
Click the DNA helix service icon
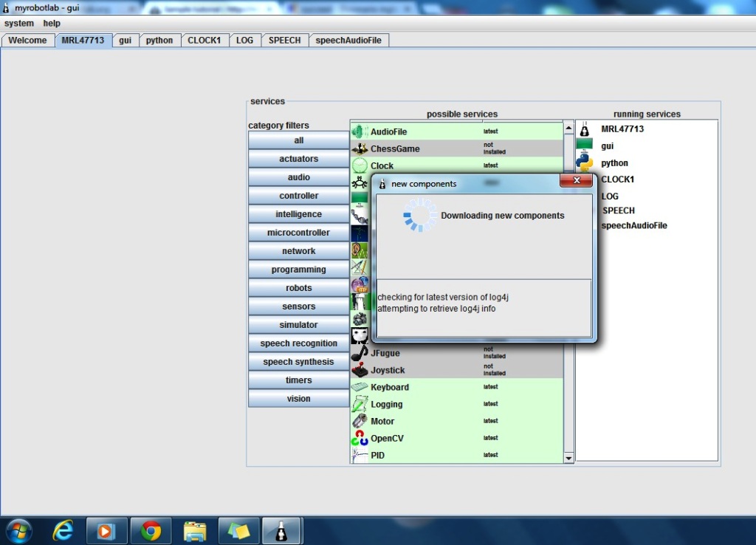(x=360, y=216)
